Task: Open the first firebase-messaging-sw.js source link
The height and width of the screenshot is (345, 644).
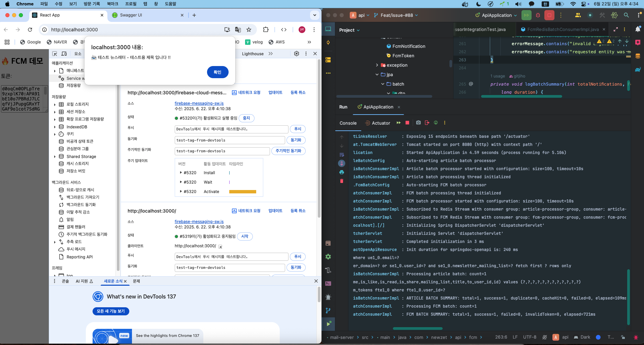Action: tap(199, 103)
